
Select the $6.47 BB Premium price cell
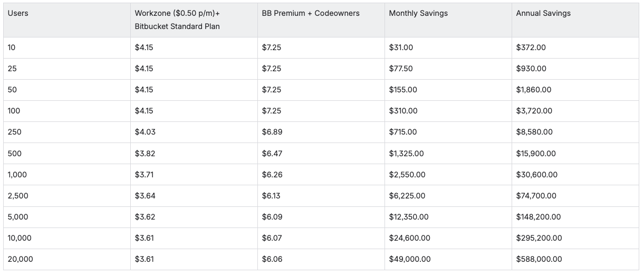pos(272,154)
